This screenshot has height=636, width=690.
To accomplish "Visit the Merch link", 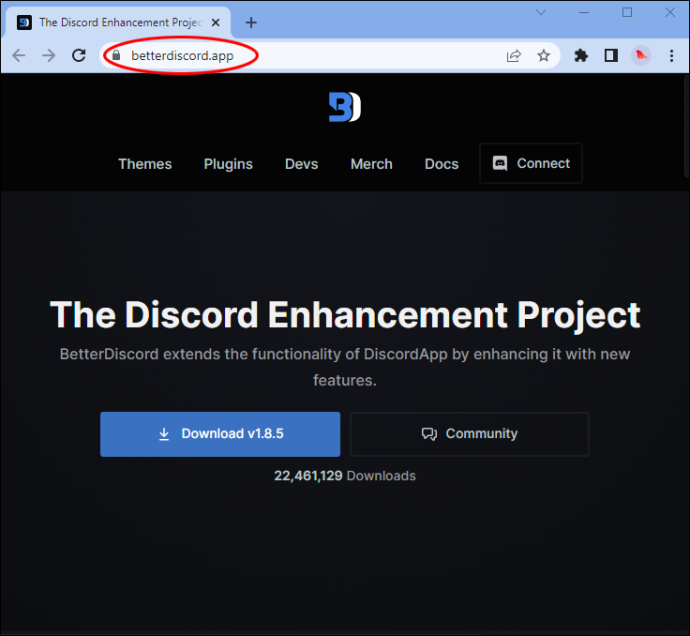I will [x=371, y=164].
